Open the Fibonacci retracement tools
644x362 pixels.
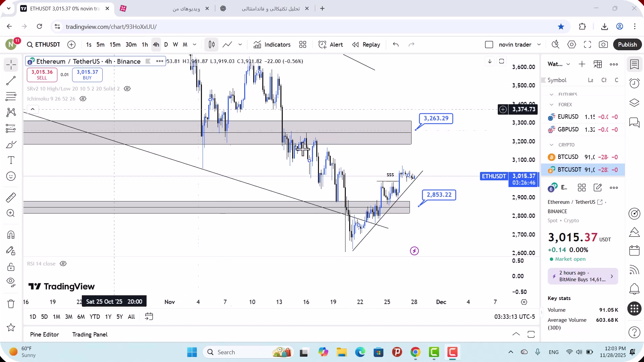[11, 97]
